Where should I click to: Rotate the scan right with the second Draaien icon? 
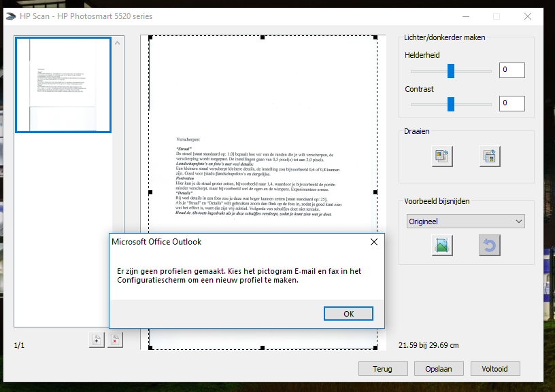[490, 156]
